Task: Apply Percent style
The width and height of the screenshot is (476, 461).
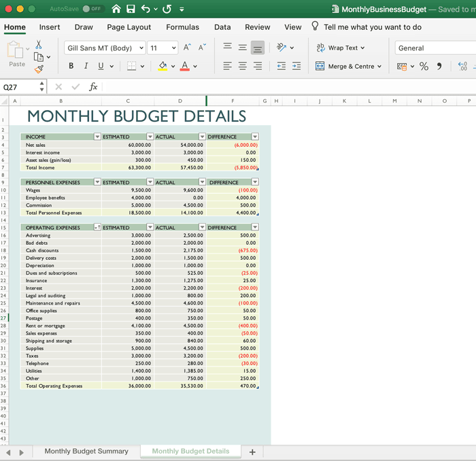Action: tap(424, 66)
